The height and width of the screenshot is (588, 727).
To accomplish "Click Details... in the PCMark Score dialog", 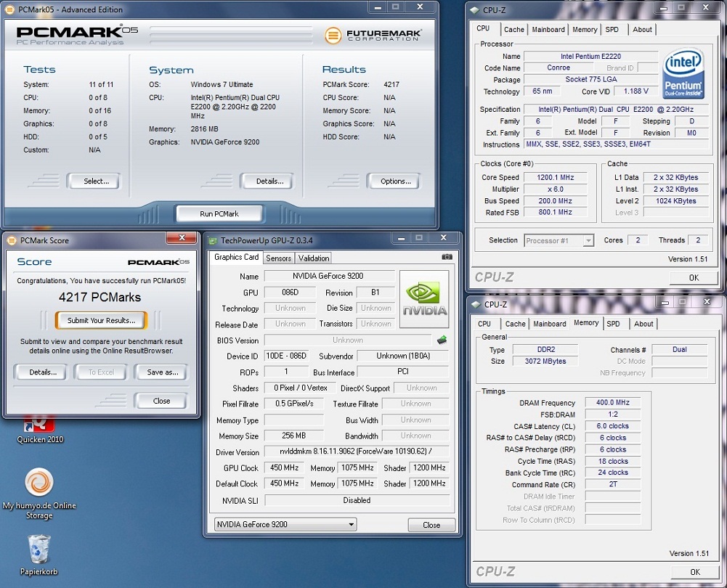I will click(41, 372).
